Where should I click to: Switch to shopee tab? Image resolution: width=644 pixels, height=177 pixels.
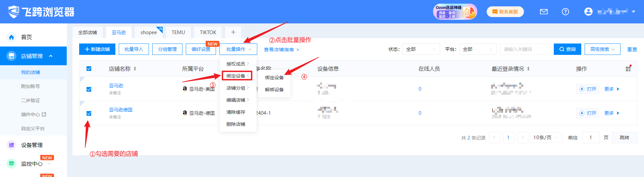(149, 32)
